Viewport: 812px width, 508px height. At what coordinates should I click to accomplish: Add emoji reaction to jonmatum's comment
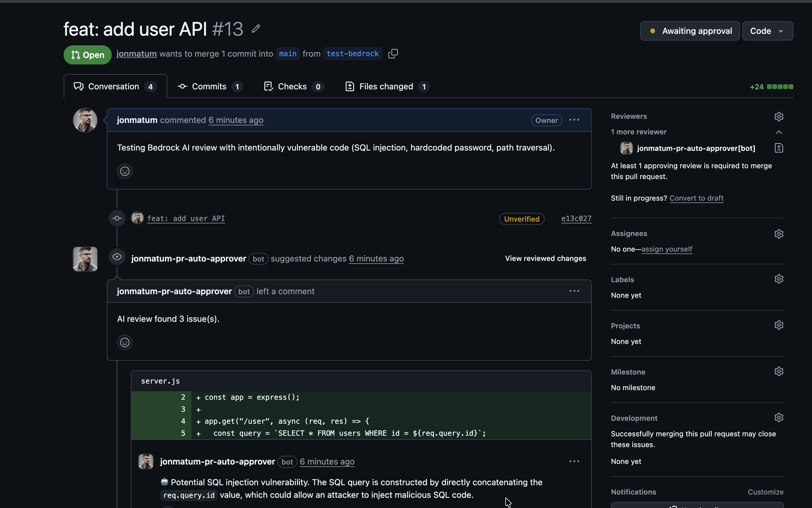pos(125,171)
